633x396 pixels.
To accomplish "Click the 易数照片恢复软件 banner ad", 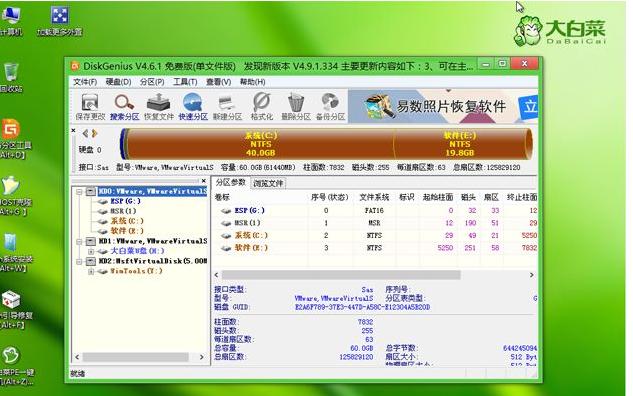I will click(443, 107).
